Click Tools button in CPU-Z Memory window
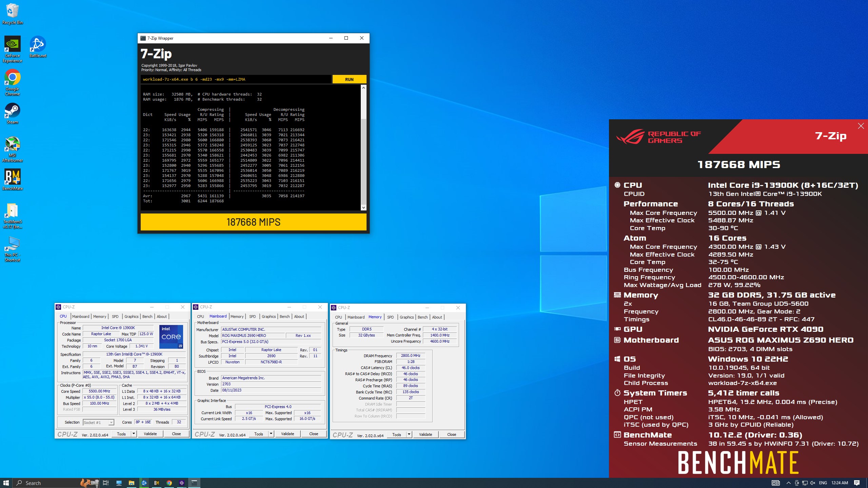This screenshot has width=868, height=488. [397, 434]
